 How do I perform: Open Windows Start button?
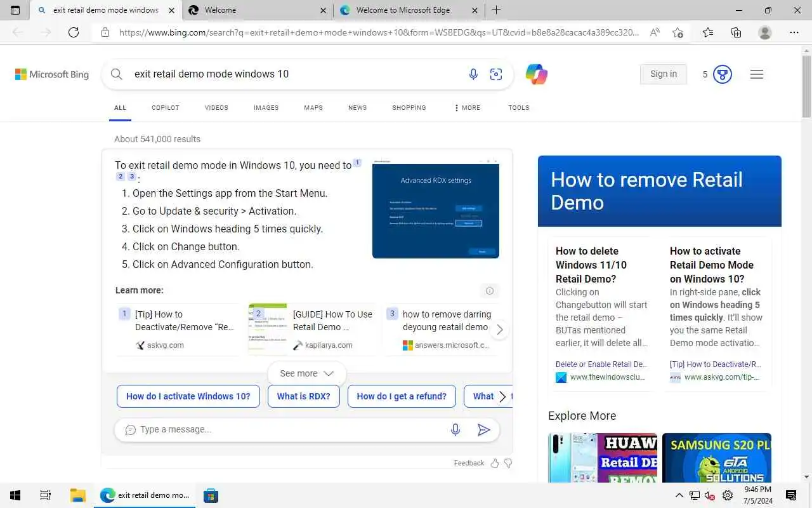15,495
